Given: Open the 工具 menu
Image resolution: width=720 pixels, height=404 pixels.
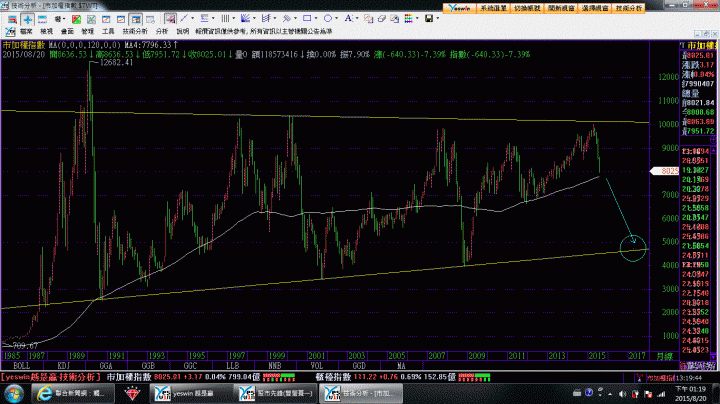Looking at the screenshot, I should [x=108, y=31].
